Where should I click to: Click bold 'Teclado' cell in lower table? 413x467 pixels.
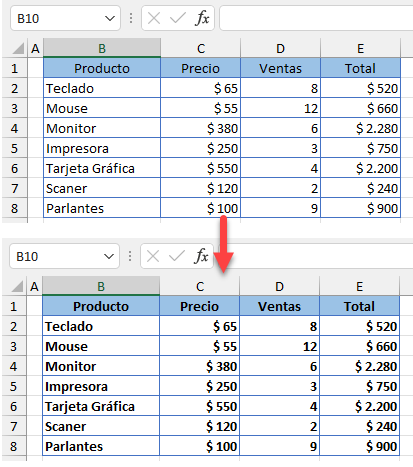[101, 326]
